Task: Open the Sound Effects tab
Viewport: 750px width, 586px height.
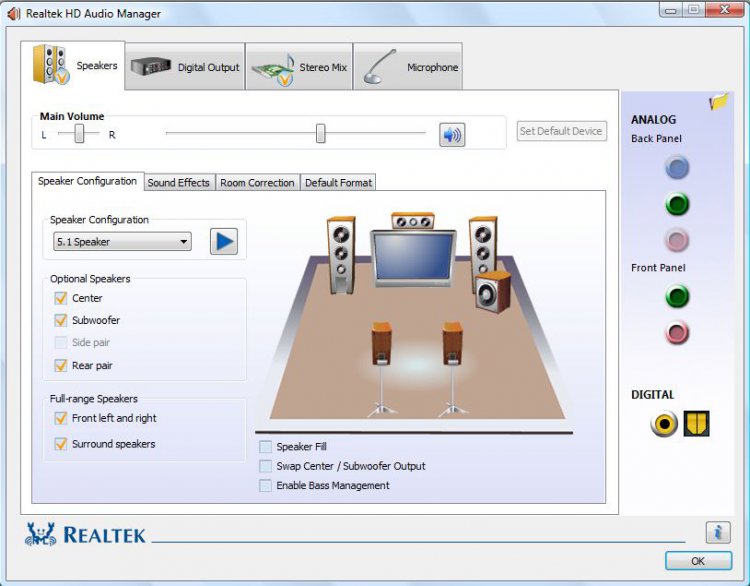Action: coord(179,183)
